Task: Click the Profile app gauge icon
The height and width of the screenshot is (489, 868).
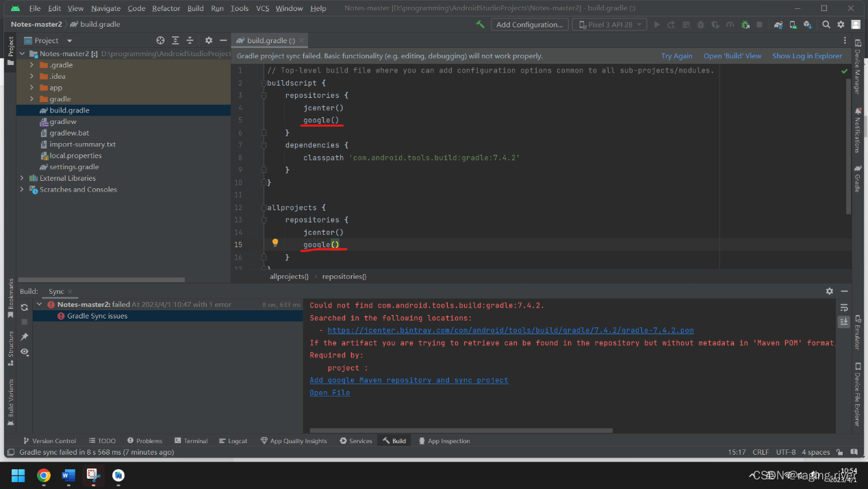Action: tap(730, 25)
